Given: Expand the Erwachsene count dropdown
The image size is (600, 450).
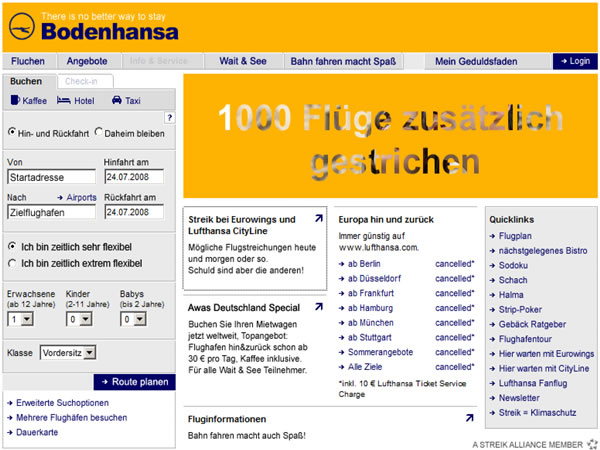Looking at the screenshot, I should click(27, 319).
